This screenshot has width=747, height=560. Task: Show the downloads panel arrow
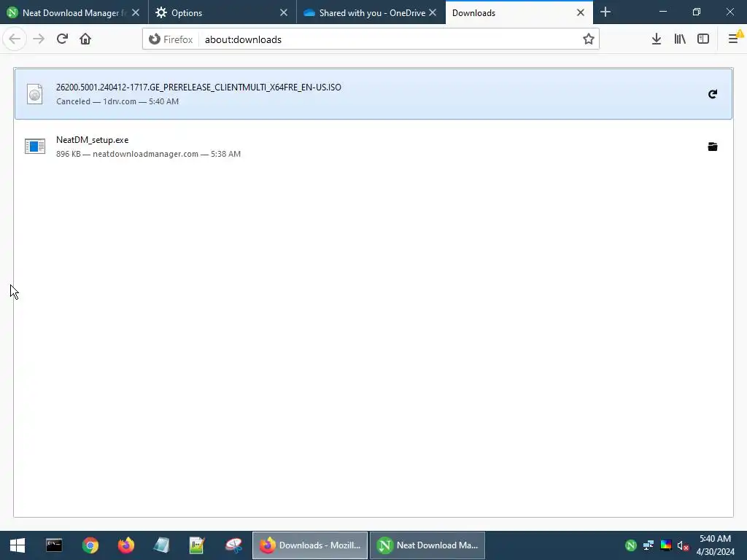coord(656,39)
